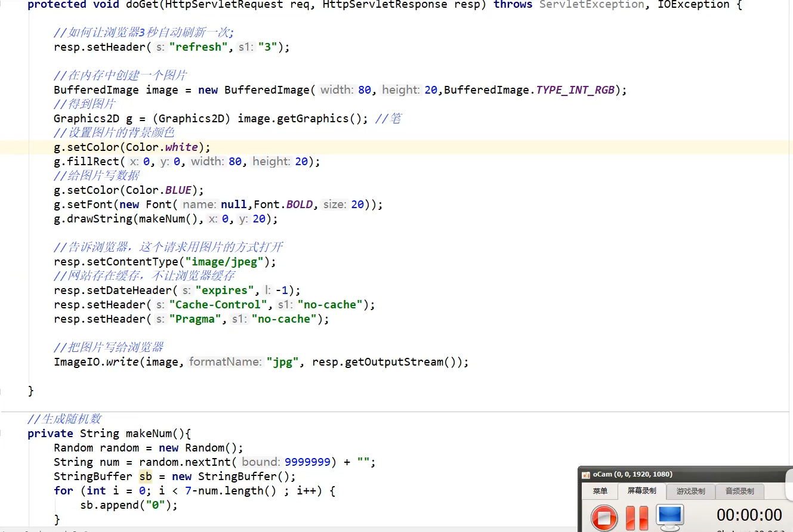Viewport: 793px width, 532px height.
Task: Stop recording with the red oCam button
Action: 604,517
